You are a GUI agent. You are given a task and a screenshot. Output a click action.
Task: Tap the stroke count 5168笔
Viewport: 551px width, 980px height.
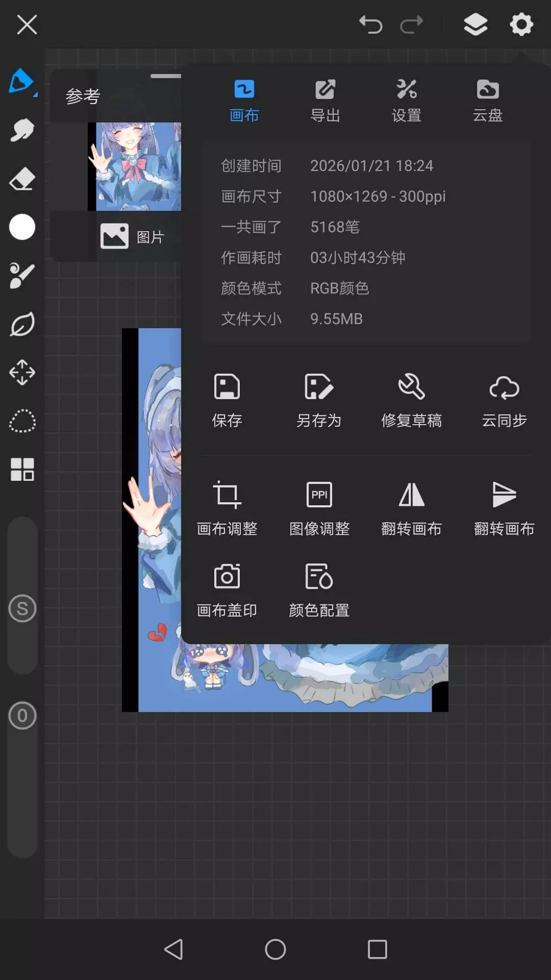pyautogui.click(x=335, y=227)
